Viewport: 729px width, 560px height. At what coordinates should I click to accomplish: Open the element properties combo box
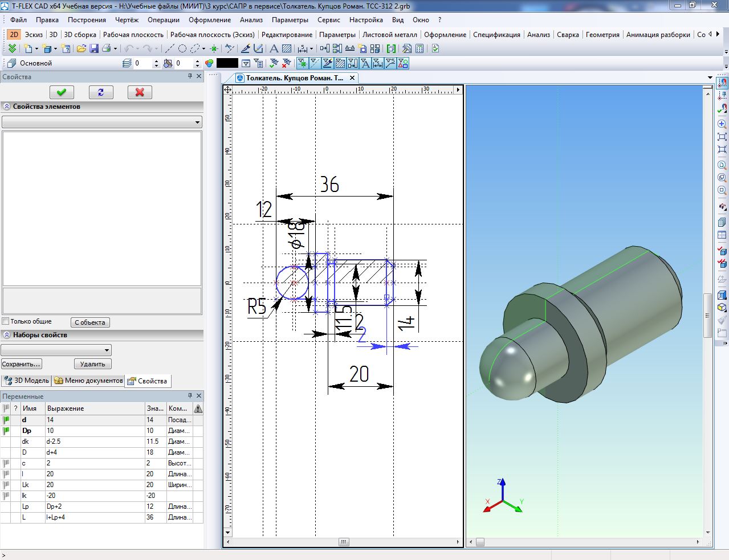pyautogui.click(x=102, y=122)
